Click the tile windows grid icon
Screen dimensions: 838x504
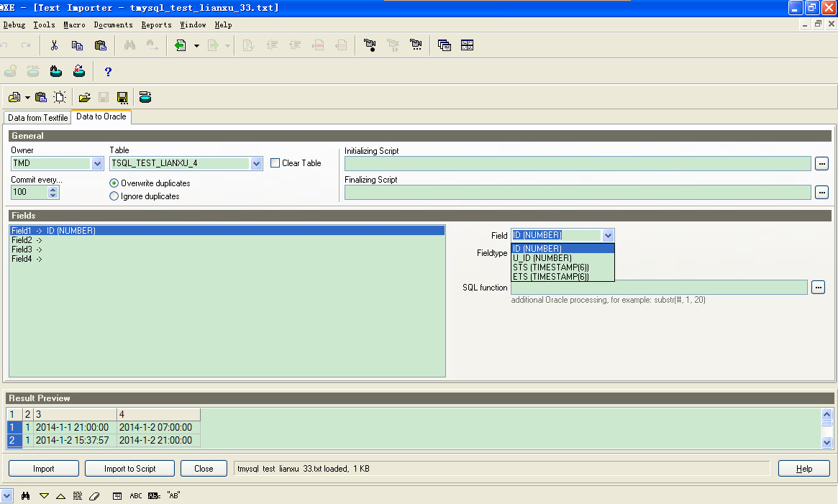(467, 45)
